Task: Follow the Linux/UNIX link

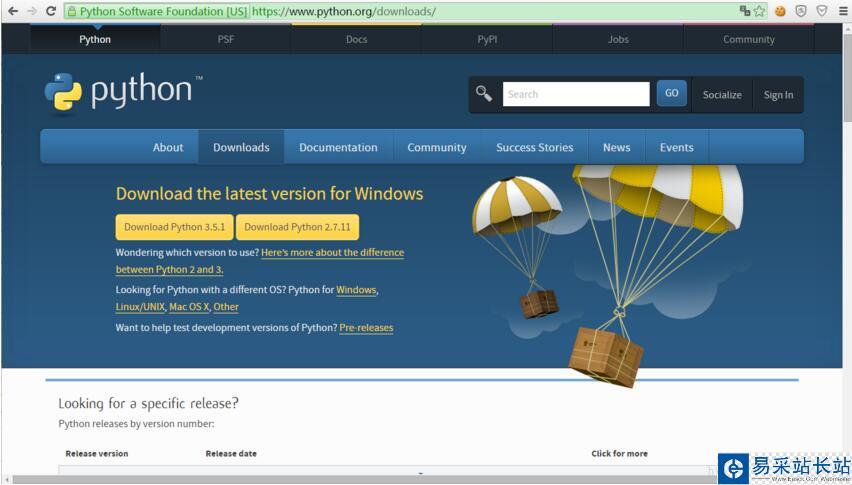Action: [140, 306]
